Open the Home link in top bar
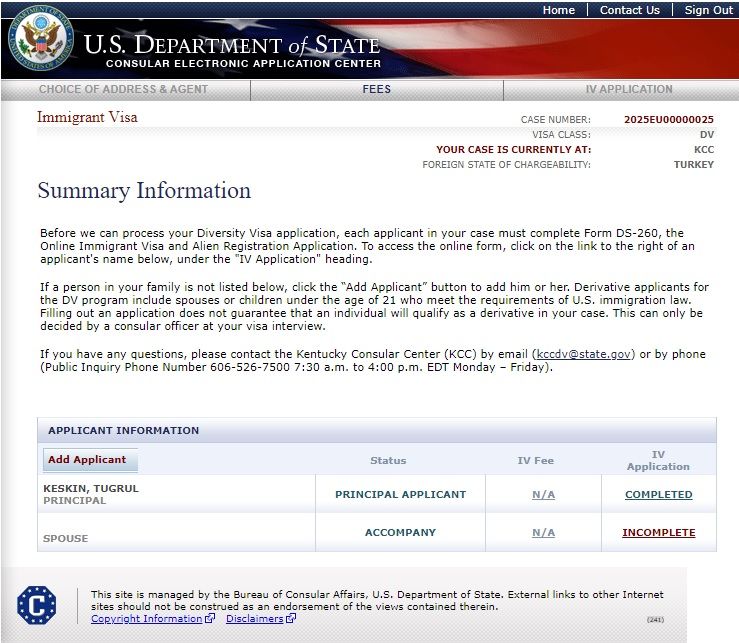Viewport: 739px width, 643px height. [558, 10]
